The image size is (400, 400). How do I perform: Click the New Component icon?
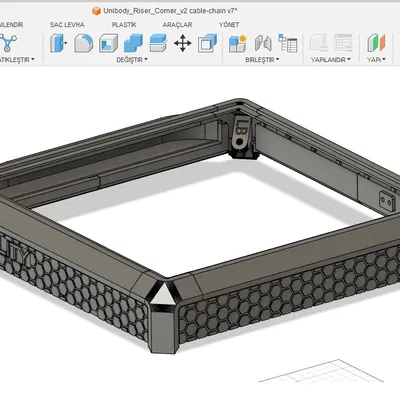pos(238,44)
